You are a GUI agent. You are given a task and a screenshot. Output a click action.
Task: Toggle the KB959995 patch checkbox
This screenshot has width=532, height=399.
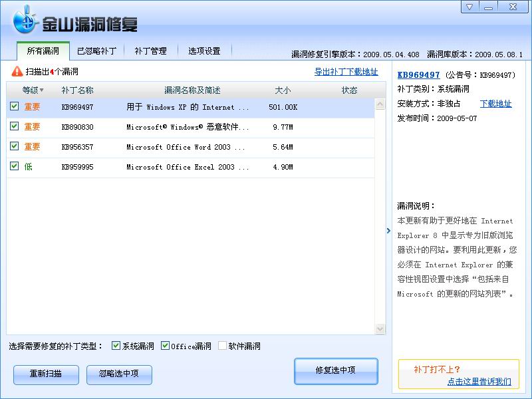(14, 166)
